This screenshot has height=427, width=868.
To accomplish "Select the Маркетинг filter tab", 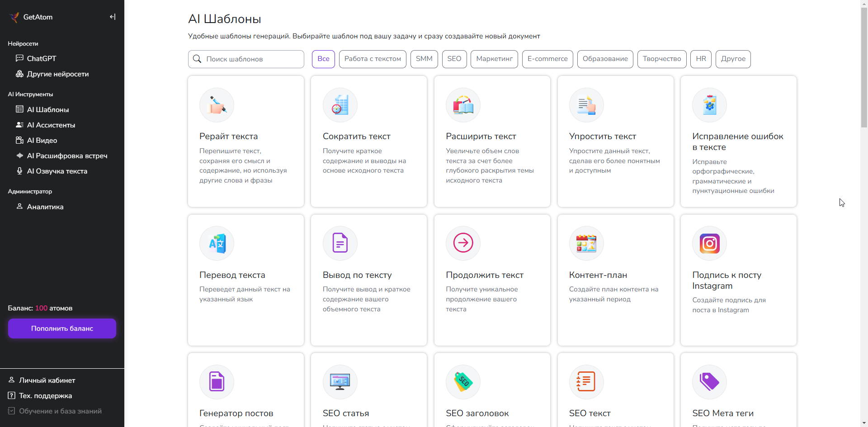I will point(494,59).
